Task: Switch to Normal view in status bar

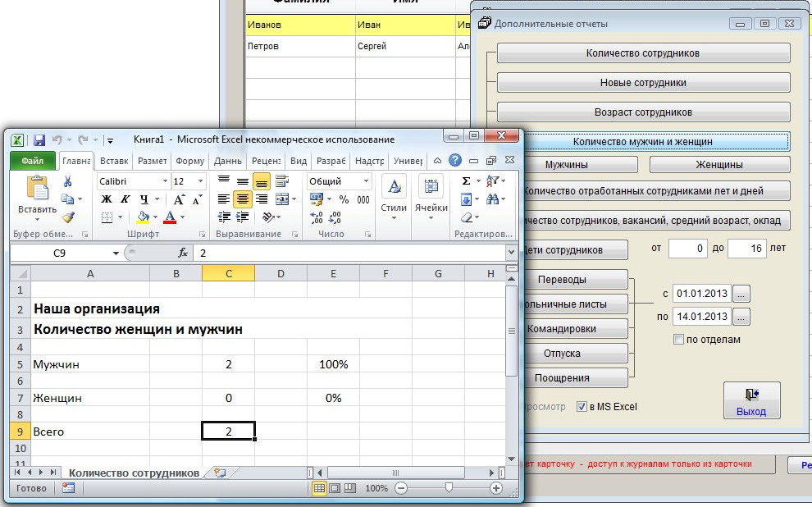Action: (x=320, y=488)
